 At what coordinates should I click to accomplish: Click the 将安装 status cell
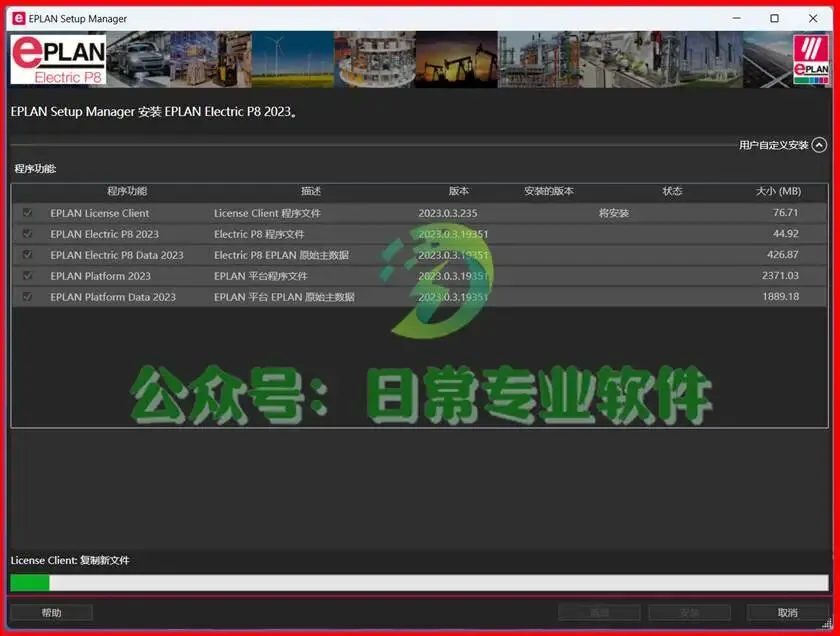click(x=613, y=213)
